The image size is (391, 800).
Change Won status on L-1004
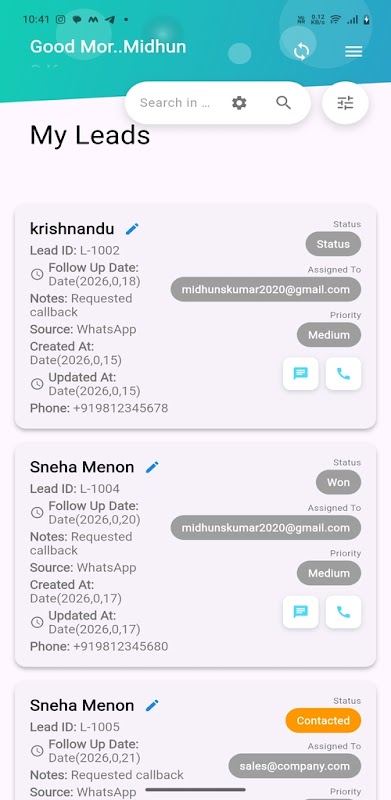point(338,482)
